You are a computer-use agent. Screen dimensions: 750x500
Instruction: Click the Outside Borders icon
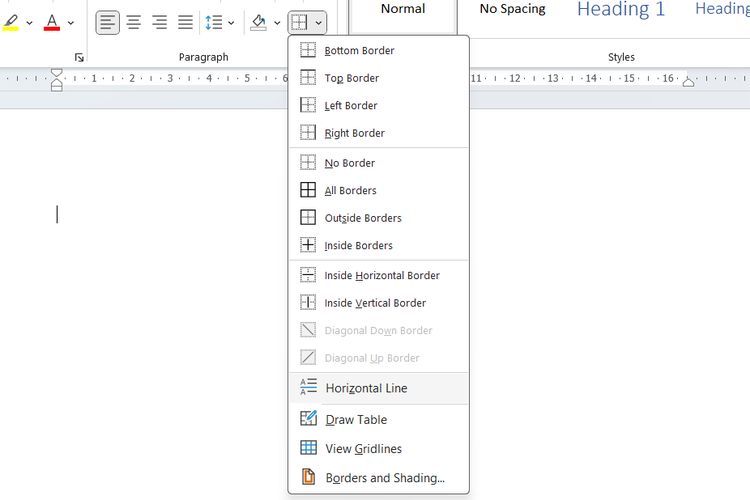tap(308, 217)
